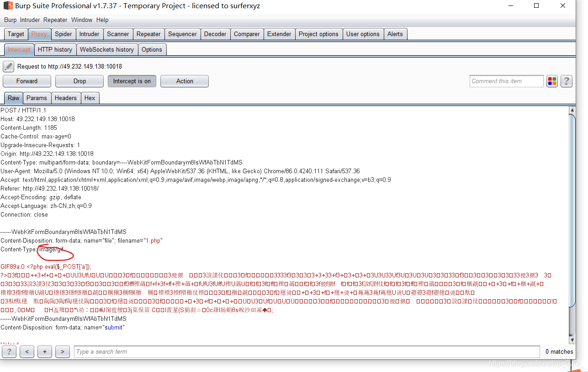Click the pencil edit-target icon beside Request to
This screenshot has width=588, height=372.
[x=8, y=66]
